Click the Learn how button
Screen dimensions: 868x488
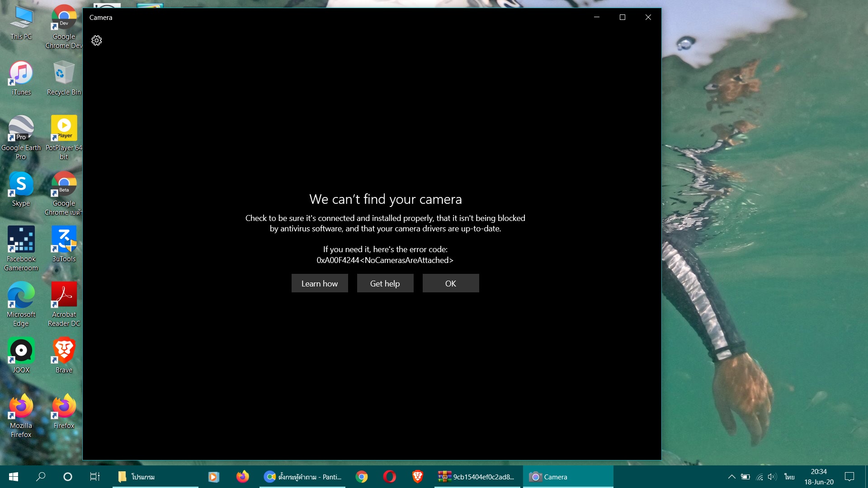pos(320,283)
